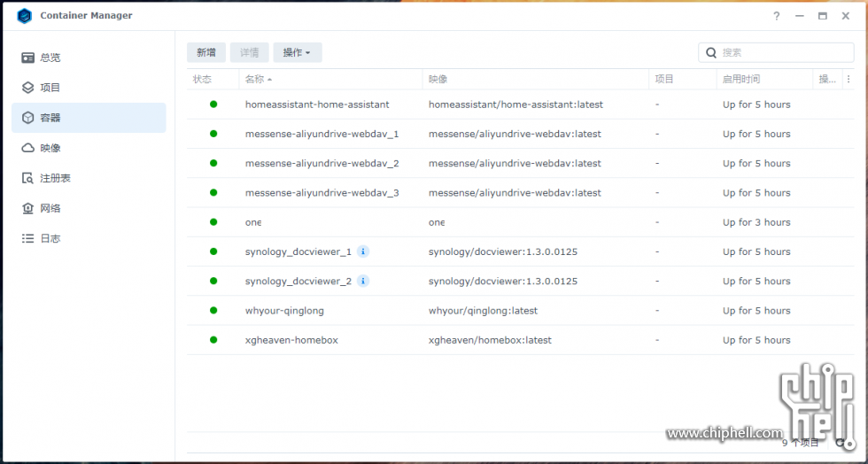This screenshot has width=868, height=464.
Task: Click the magnifier icon in search box
Action: pos(711,52)
